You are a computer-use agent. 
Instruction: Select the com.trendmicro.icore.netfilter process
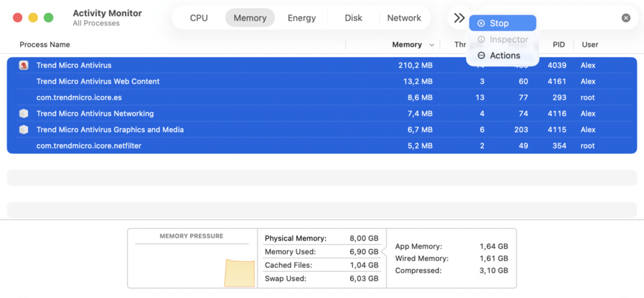tap(322, 146)
